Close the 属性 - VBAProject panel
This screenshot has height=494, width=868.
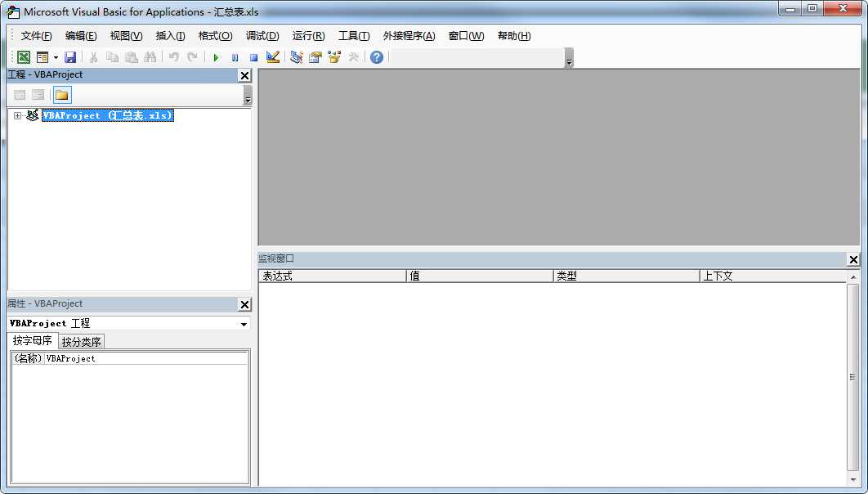click(244, 304)
